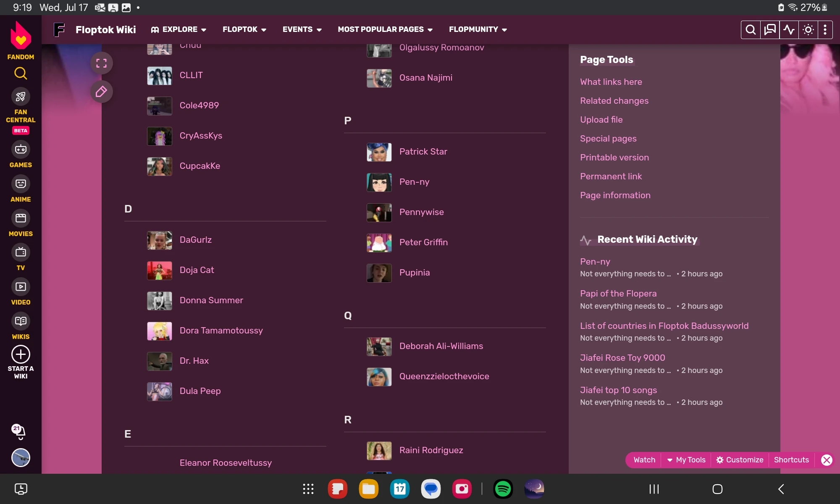This screenshot has width=840, height=504.
Task: Open the discussions chat icon in header
Action: tap(770, 29)
